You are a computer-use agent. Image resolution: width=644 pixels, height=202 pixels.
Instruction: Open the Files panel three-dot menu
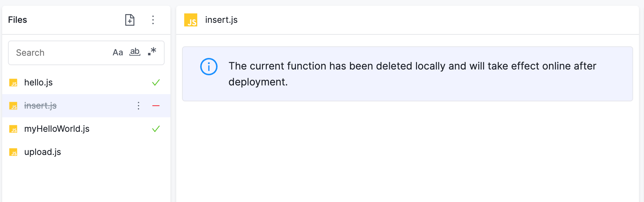[153, 20]
